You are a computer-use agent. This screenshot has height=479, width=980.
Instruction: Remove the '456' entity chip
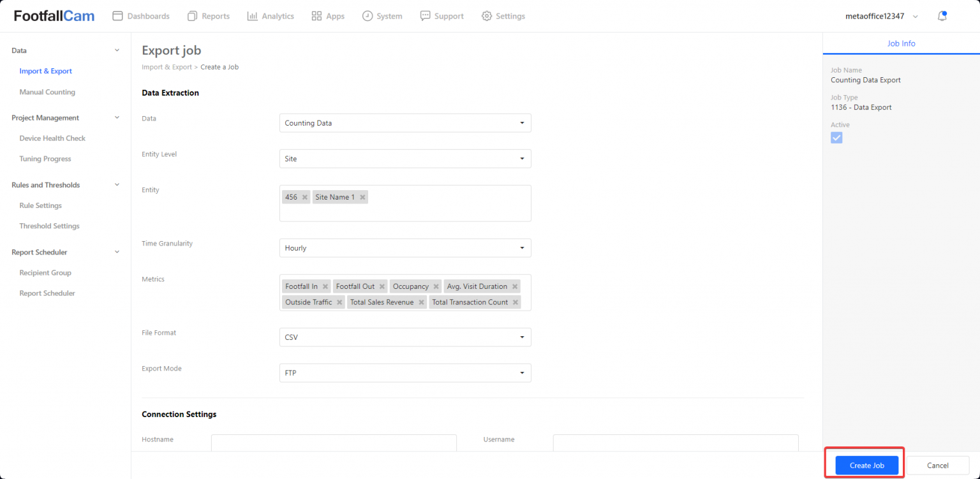click(305, 197)
